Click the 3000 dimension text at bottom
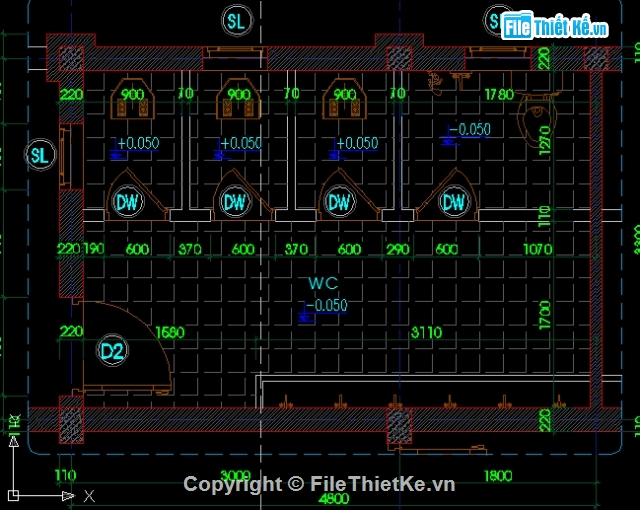Image resolution: width=640 pixels, height=510 pixels. [x=236, y=476]
